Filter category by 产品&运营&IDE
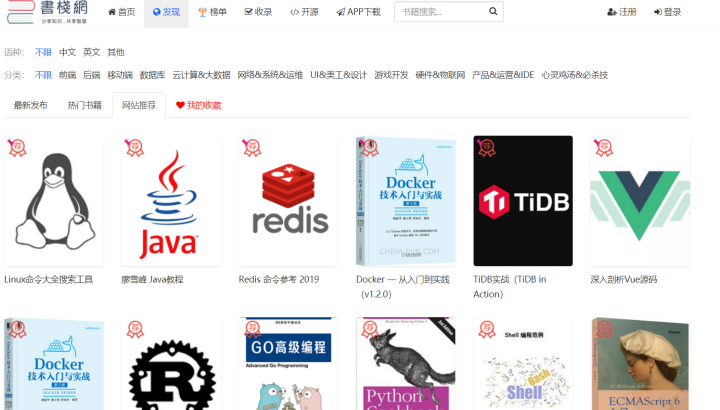Image resolution: width=720 pixels, height=410 pixels. tap(503, 75)
